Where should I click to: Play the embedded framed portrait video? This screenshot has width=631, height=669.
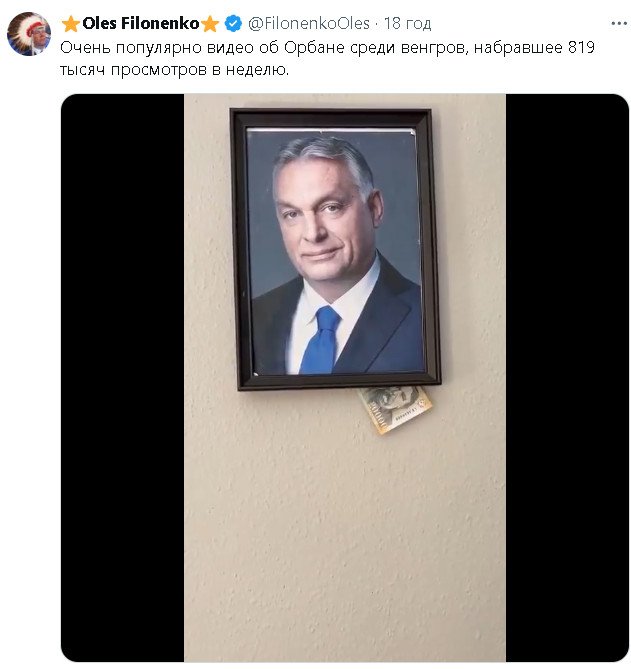345,378
